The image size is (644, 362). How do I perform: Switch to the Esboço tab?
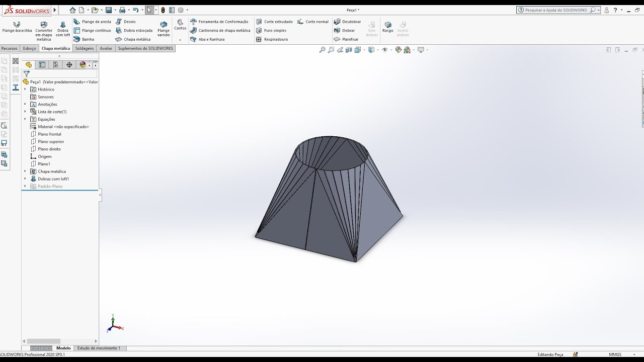point(29,48)
